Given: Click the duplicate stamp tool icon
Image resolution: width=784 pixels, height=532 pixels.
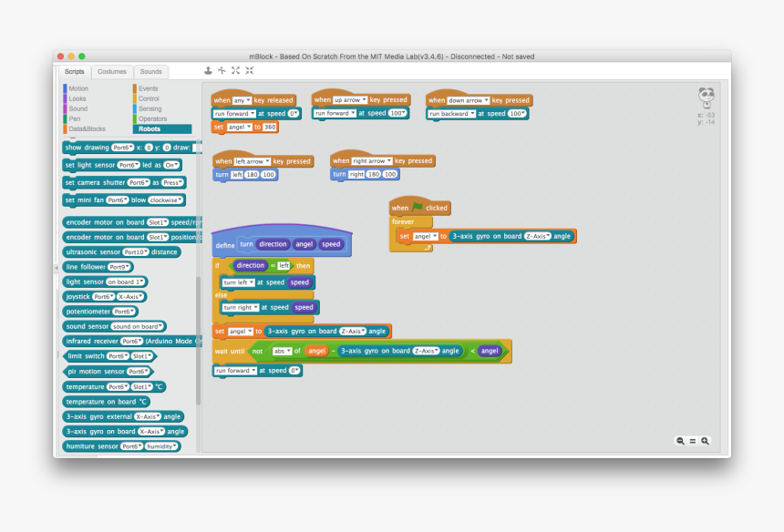Looking at the screenshot, I should click(x=208, y=70).
